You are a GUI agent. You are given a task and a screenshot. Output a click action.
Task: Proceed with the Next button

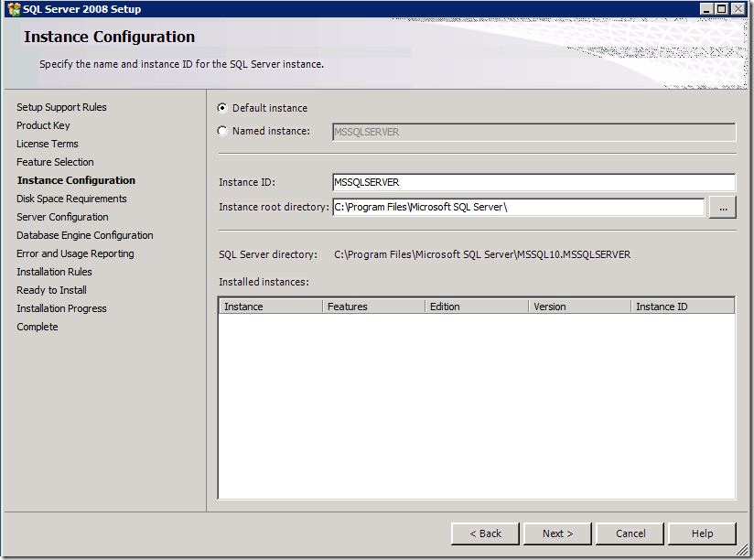click(557, 533)
